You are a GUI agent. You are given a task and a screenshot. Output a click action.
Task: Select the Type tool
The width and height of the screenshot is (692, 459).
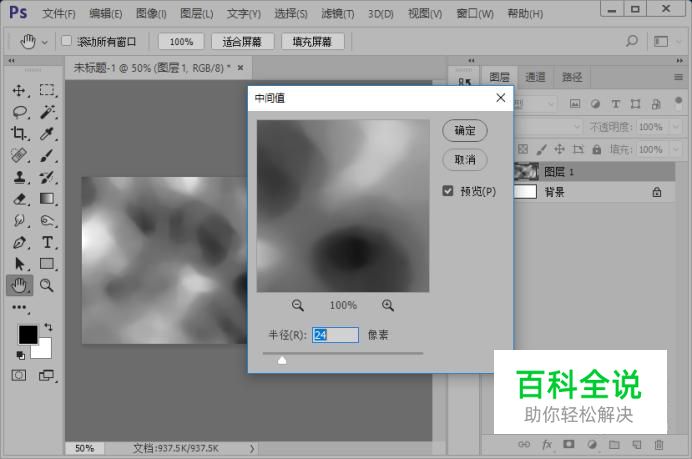47,242
